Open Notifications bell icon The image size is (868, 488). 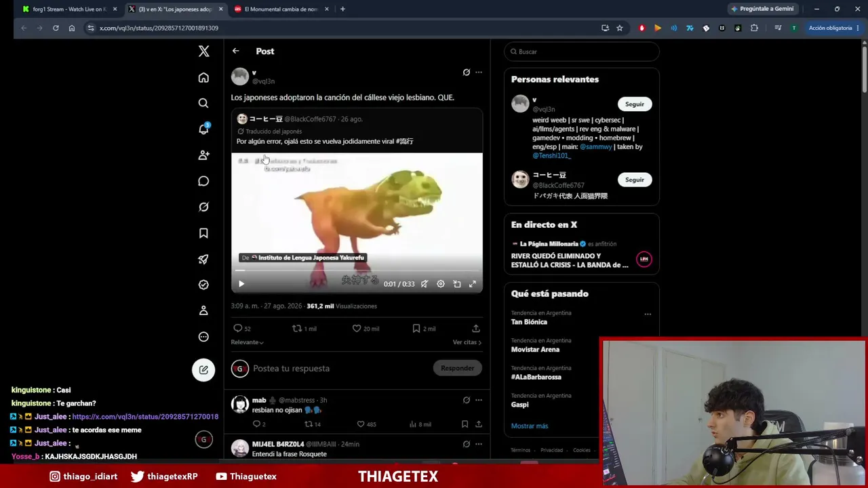click(203, 129)
